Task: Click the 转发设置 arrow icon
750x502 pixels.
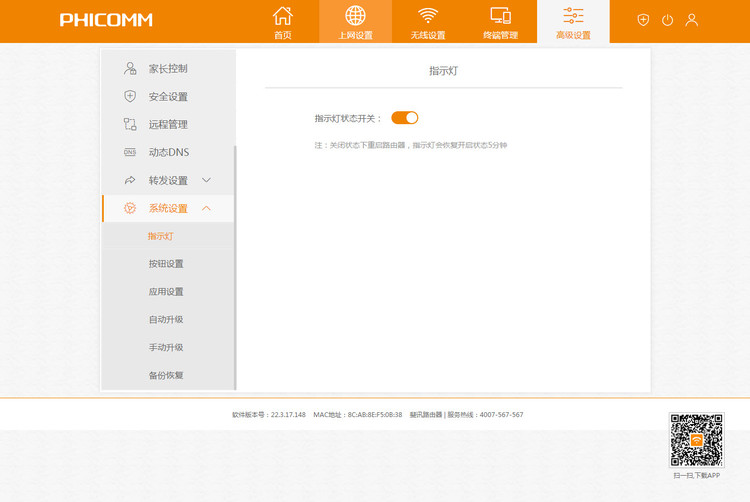Action: [130, 180]
